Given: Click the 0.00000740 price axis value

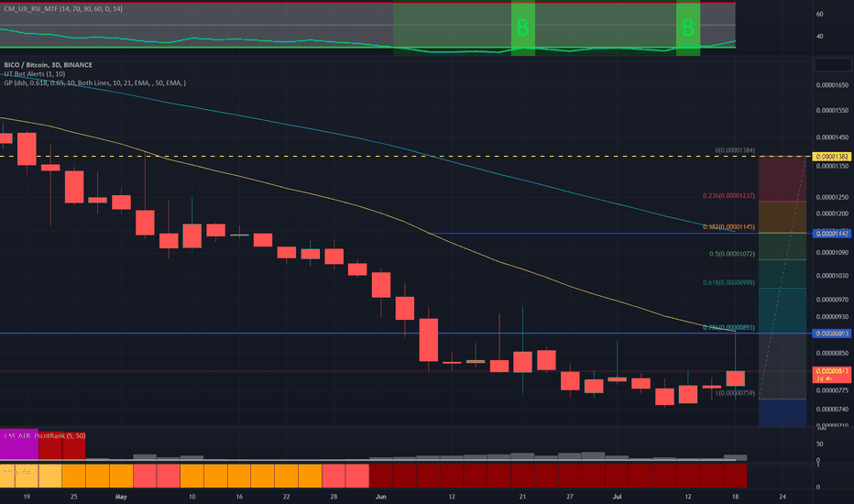Looking at the screenshot, I should (832, 410).
